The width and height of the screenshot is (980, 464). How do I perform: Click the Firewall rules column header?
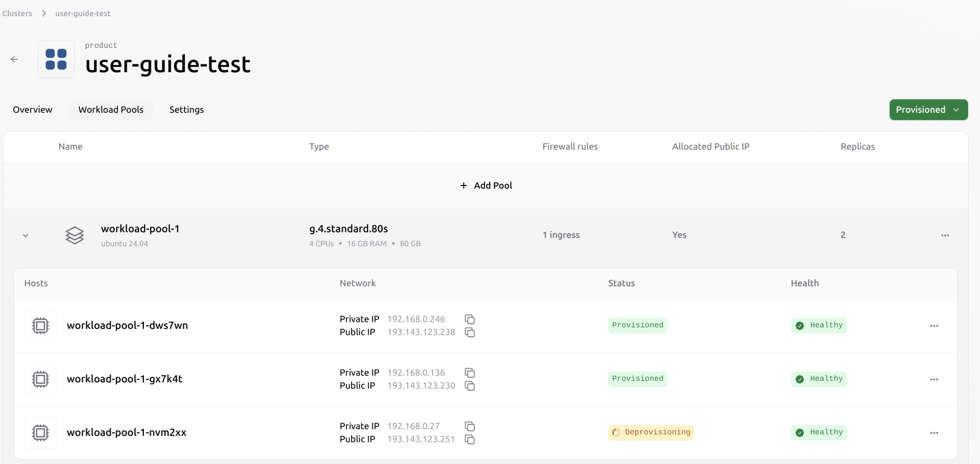tap(570, 147)
